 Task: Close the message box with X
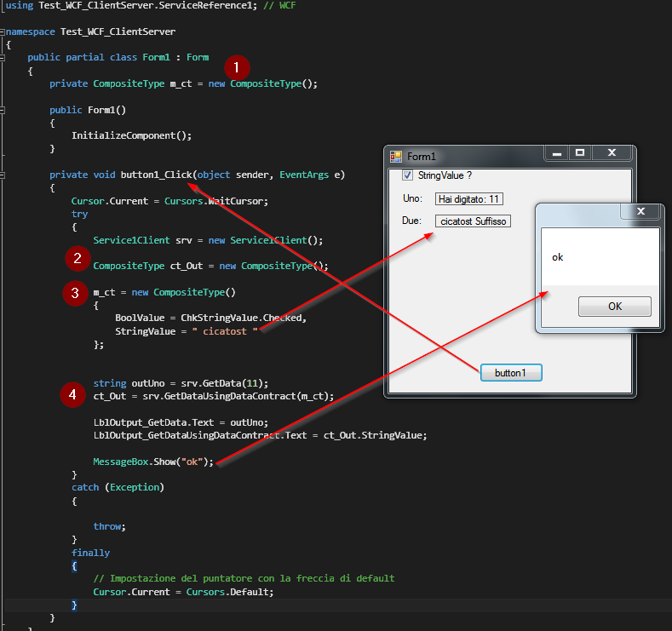[x=640, y=211]
